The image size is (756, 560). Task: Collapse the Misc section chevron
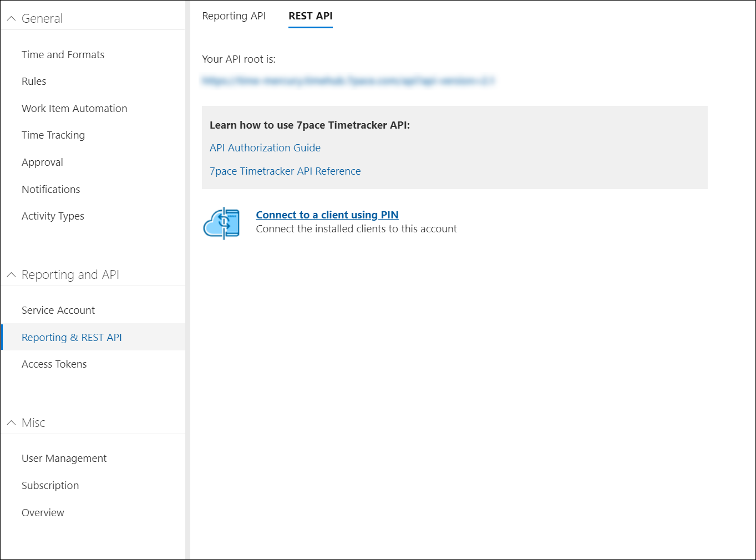(x=11, y=422)
